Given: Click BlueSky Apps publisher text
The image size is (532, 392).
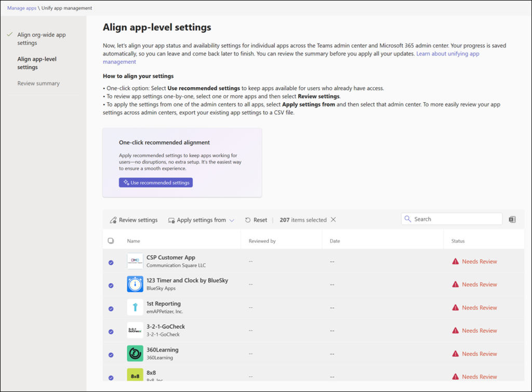Looking at the screenshot, I should pyautogui.click(x=161, y=289).
